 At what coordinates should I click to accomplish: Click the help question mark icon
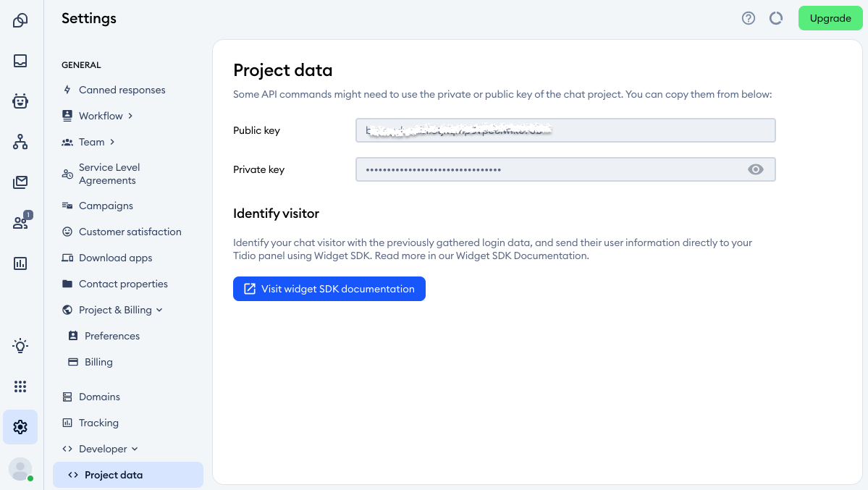coord(748,18)
